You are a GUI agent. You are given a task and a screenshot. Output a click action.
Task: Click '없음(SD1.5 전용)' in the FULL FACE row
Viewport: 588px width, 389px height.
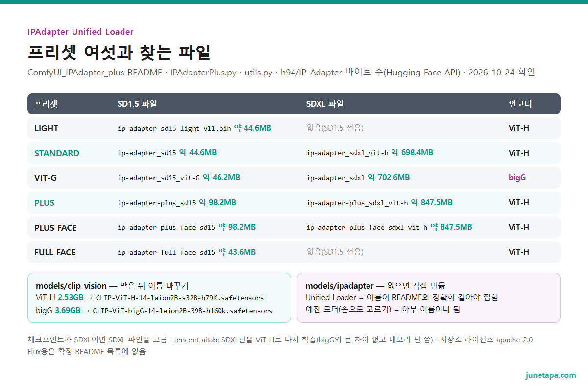click(x=335, y=252)
